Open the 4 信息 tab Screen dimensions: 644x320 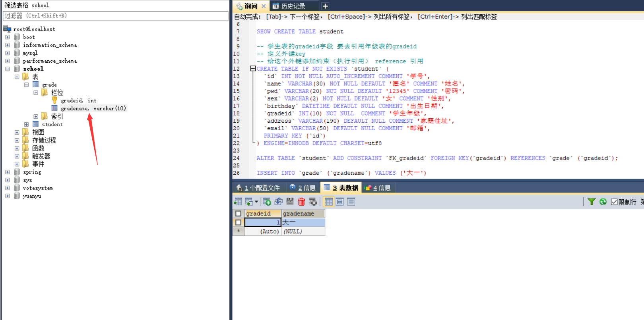(378, 188)
